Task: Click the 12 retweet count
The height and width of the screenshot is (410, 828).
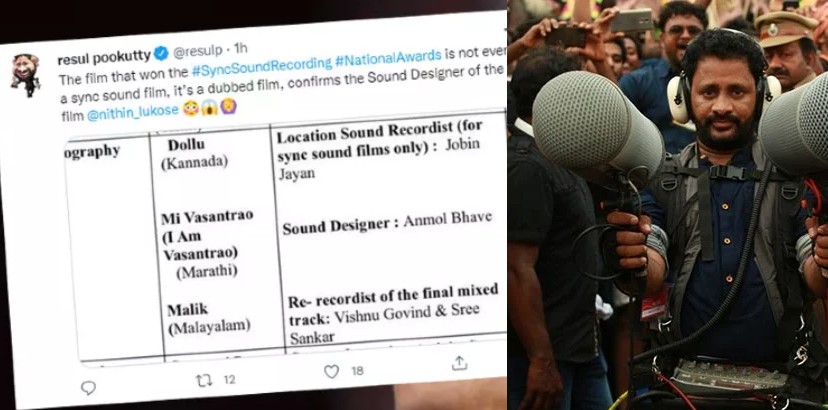Action: tap(229, 379)
